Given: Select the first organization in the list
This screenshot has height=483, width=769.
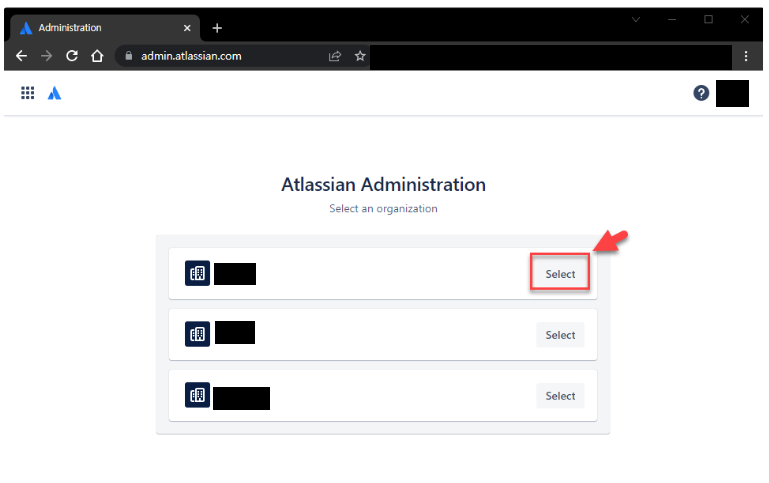Looking at the screenshot, I should coord(560,274).
